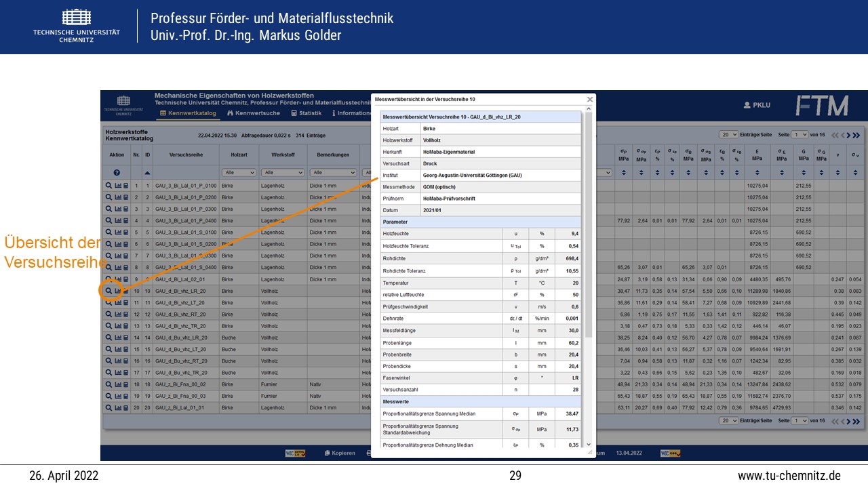The image size is (868, 488).
Task: Click Messmethode value GOM (optisch)
Action: coord(439,186)
